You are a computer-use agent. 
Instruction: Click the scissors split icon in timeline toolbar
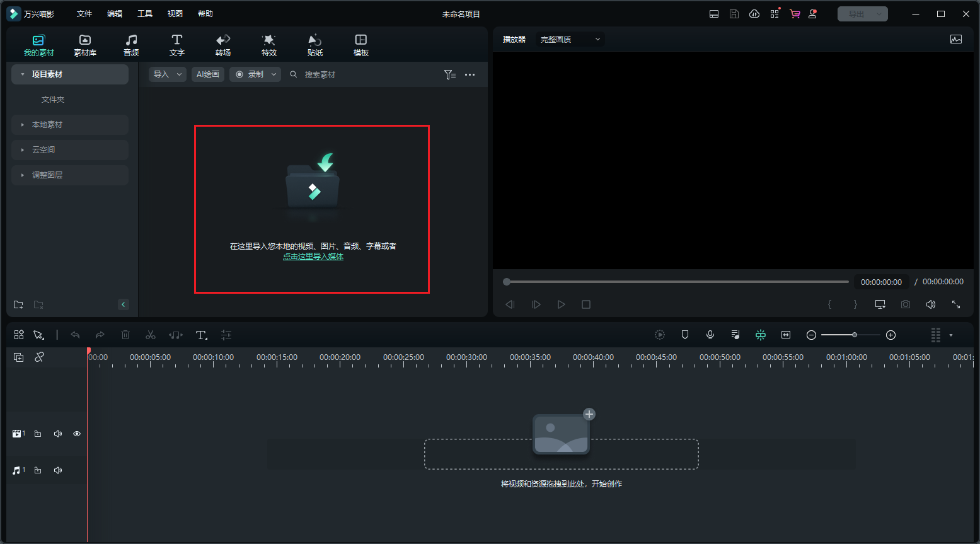(x=150, y=335)
